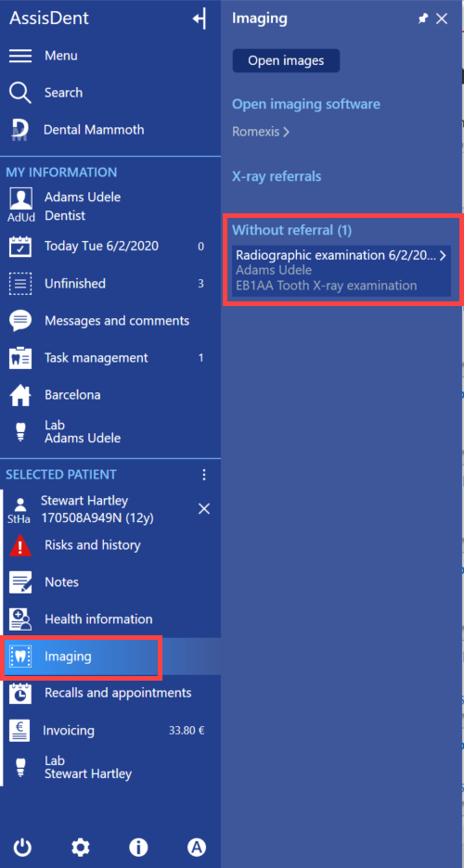Click the Open images button
The image size is (464, 868).
coord(286,61)
